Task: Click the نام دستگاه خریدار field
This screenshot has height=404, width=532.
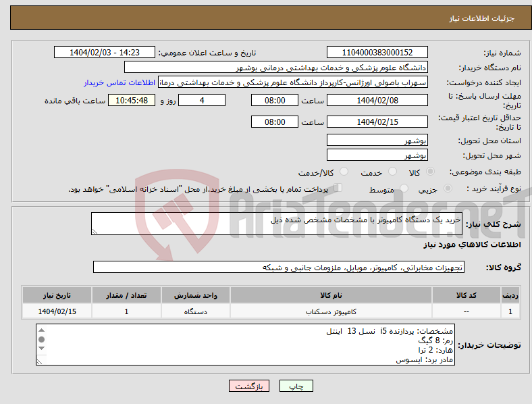Action: (276, 67)
